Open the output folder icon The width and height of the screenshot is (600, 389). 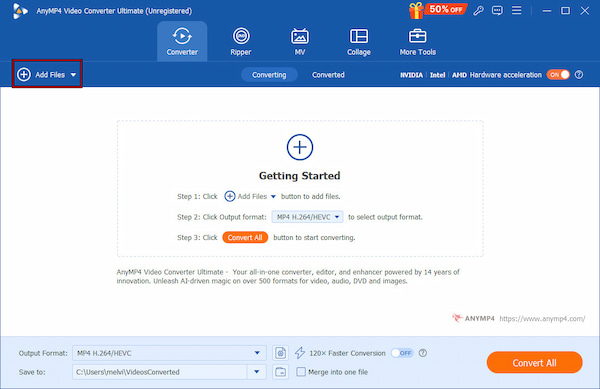tap(280, 372)
